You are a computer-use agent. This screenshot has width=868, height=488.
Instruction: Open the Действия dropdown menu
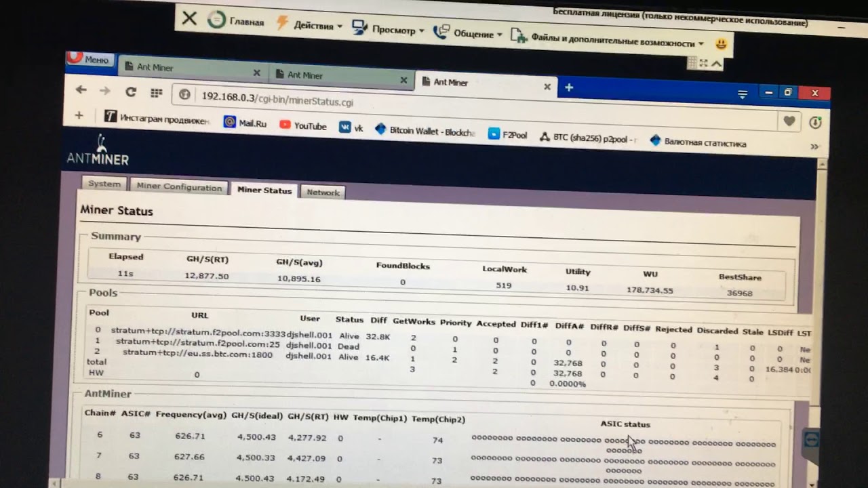tap(309, 25)
